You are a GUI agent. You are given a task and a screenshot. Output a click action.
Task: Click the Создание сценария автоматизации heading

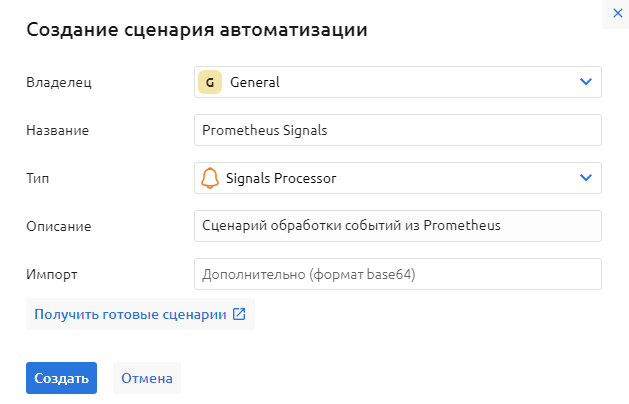click(197, 30)
